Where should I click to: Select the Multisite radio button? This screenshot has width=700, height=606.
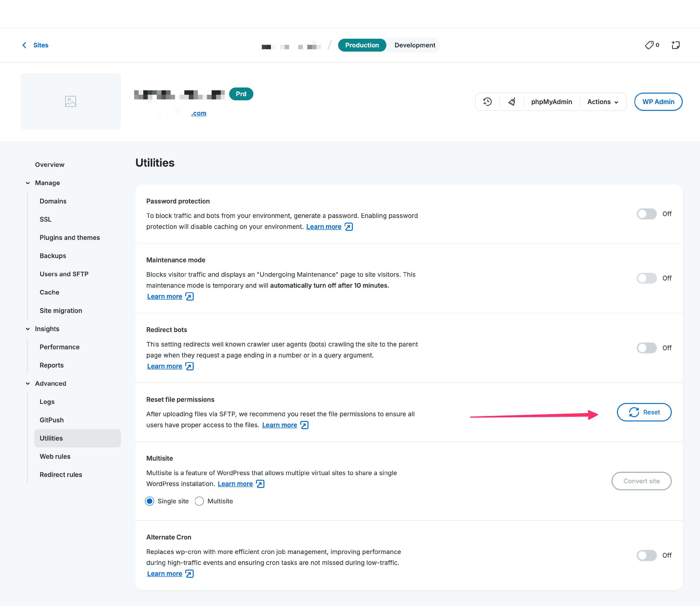(199, 501)
